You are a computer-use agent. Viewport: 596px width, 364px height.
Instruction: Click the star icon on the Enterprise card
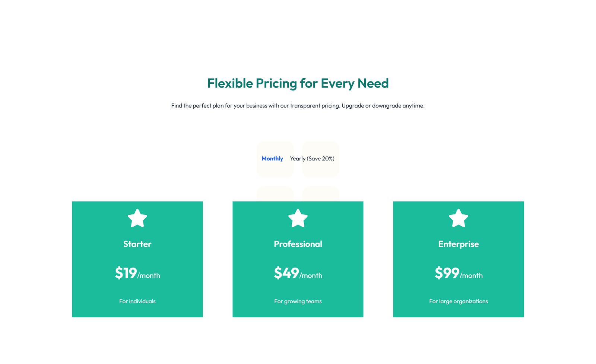(x=458, y=218)
